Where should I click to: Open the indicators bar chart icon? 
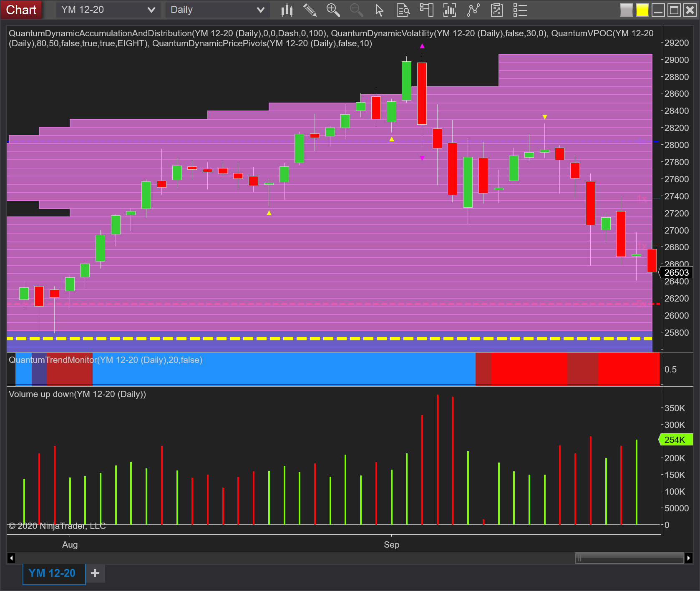coord(449,10)
